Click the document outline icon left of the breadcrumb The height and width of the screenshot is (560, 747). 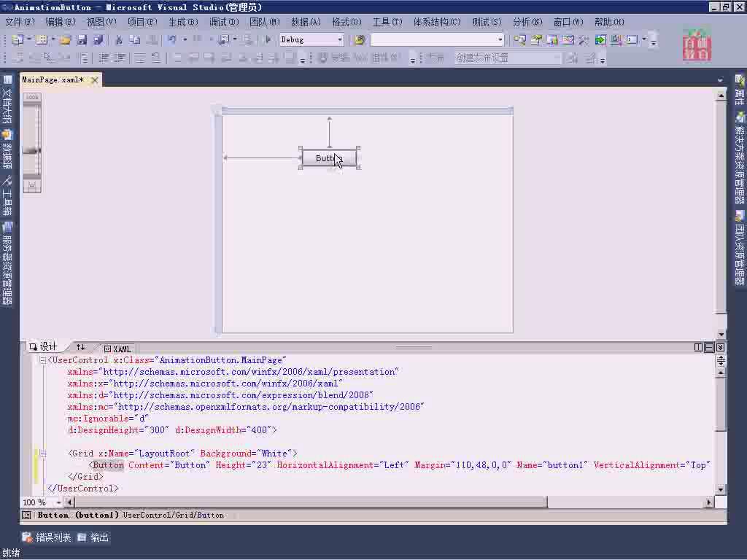pyautogui.click(x=27, y=516)
